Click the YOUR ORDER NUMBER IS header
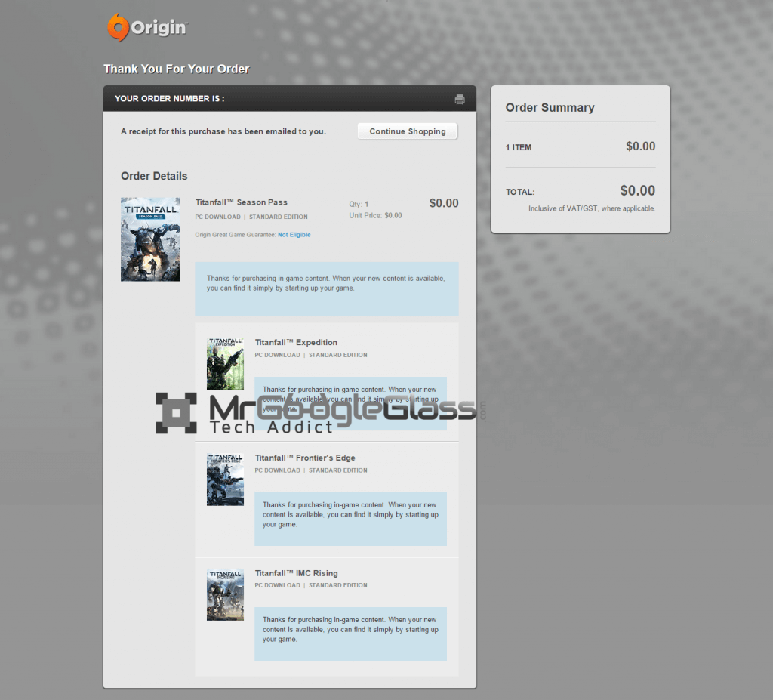773x700 pixels. coord(170,99)
